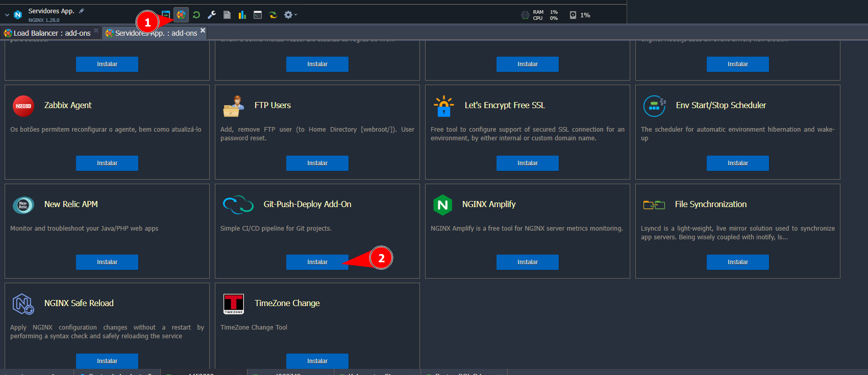
Task: Launch the Web SSH terminal icon
Action: click(x=258, y=15)
